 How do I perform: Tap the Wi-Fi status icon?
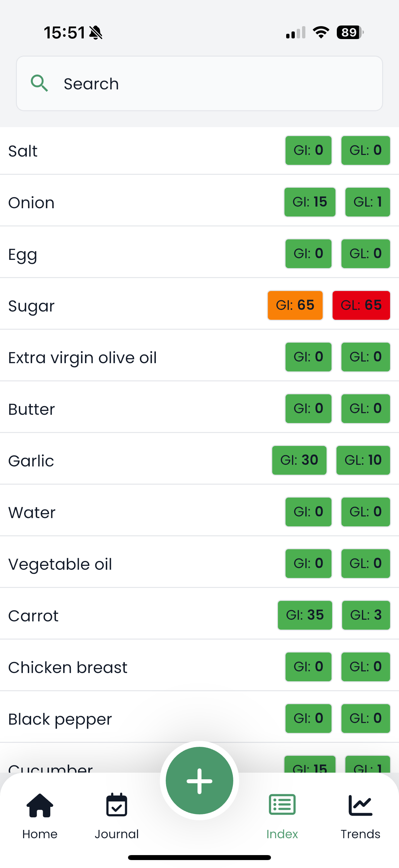pyautogui.click(x=321, y=32)
